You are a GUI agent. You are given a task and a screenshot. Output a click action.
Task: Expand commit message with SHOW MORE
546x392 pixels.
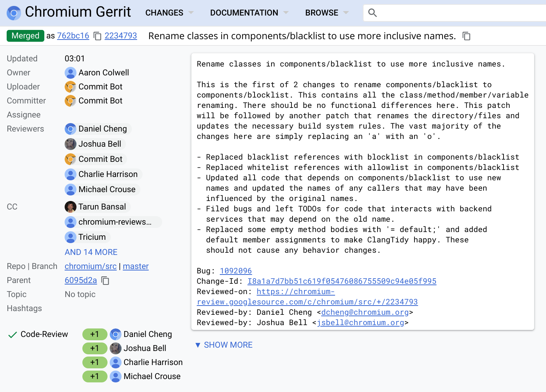[x=224, y=345]
